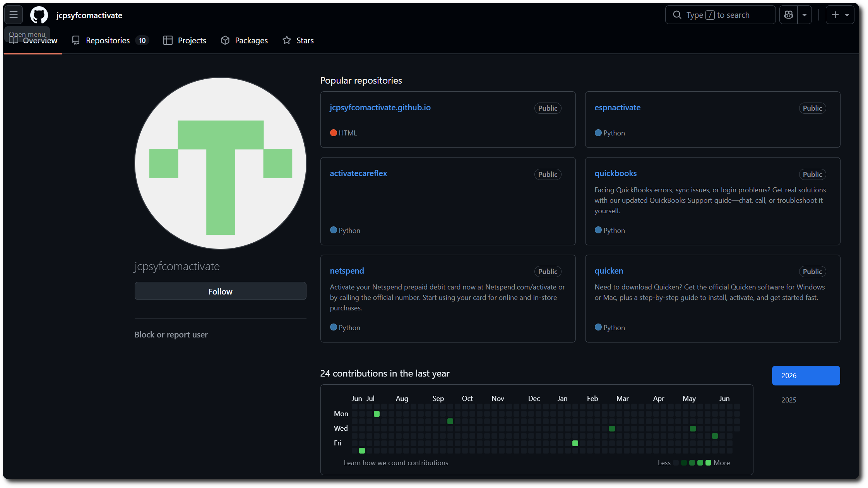Select the 2025 contribution year

pyautogui.click(x=789, y=400)
